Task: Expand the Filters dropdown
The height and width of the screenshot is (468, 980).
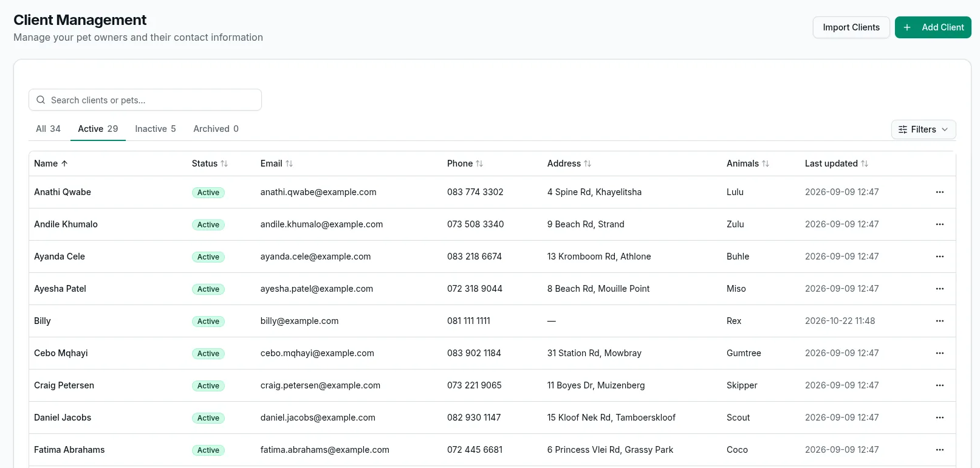Action: [x=923, y=129]
